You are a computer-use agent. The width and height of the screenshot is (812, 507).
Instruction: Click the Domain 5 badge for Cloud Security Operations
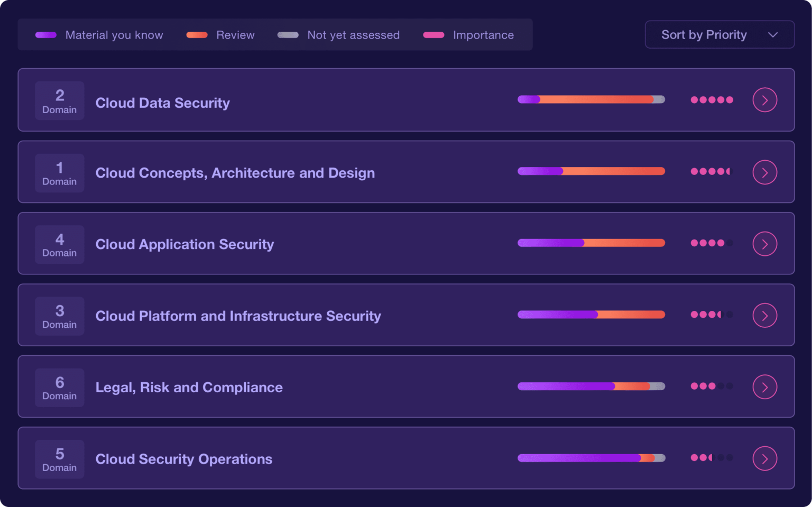[x=59, y=459]
